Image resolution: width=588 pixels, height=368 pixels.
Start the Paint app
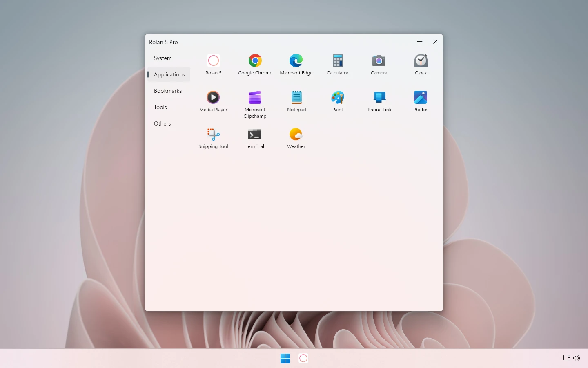point(338,101)
